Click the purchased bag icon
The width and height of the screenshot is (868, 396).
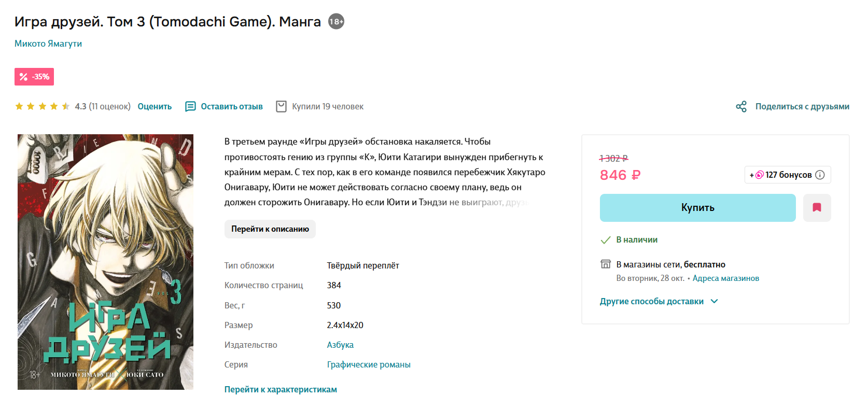pyautogui.click(x=281, y=107)
